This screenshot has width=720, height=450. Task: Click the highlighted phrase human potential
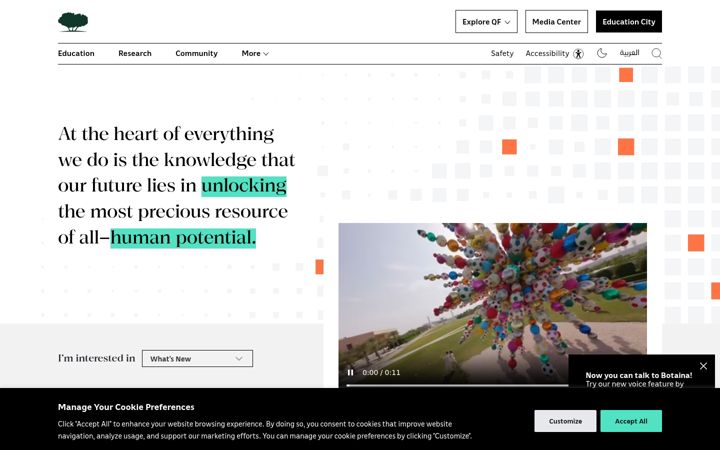[x=183, y=238]
